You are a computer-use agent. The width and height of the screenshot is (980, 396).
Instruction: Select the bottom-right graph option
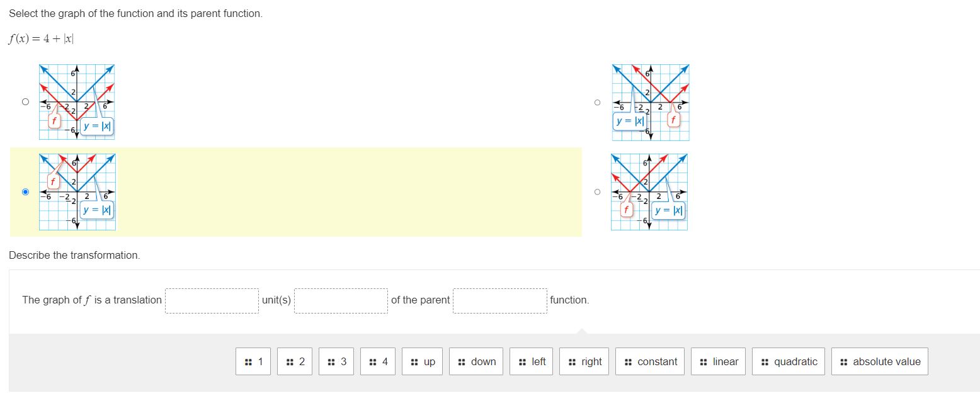[597, 191]
